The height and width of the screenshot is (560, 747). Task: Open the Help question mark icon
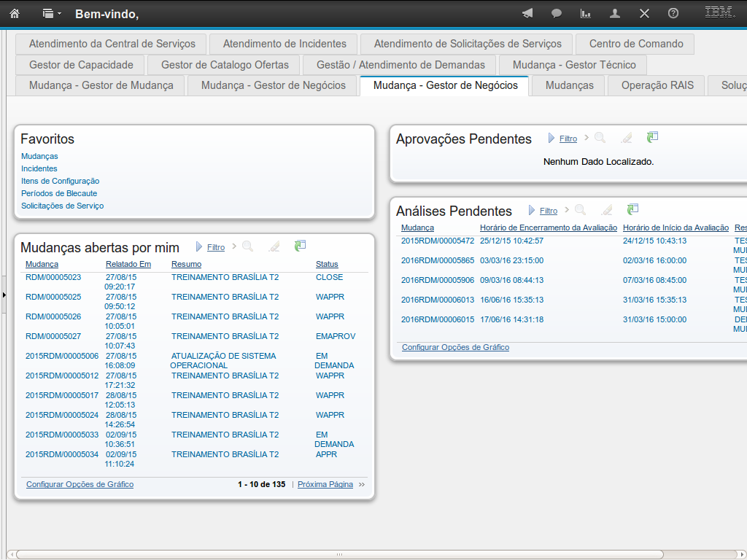673,13
